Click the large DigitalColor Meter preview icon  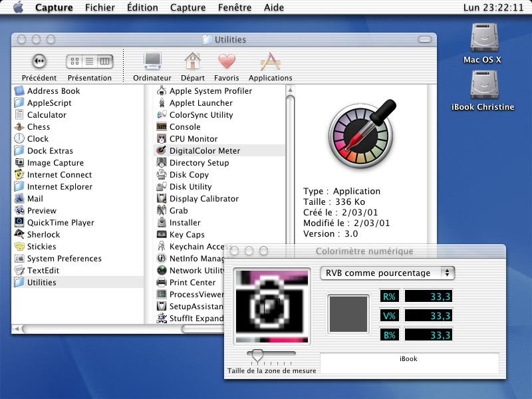362,134
